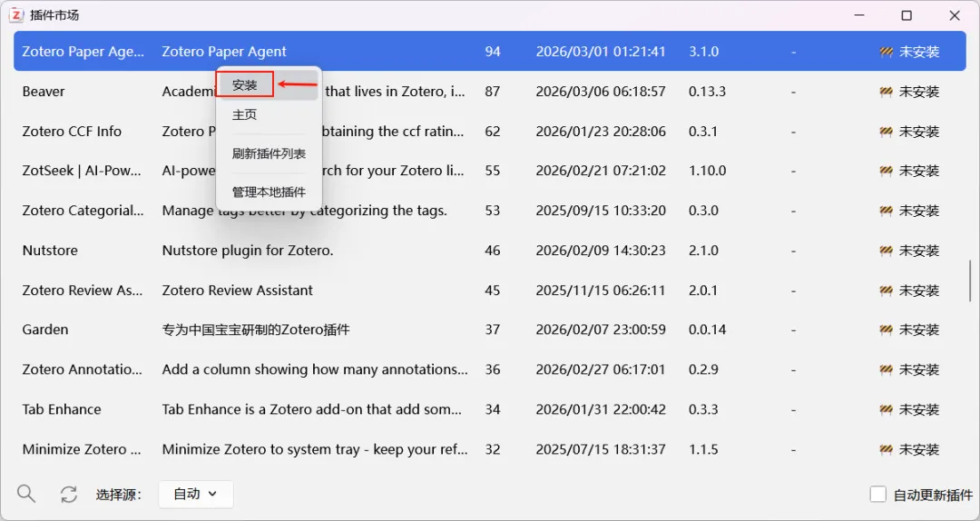Select the Zotero Categorial... plugin name
Viewport: 980px width, 521px height.
click(83, 211)
